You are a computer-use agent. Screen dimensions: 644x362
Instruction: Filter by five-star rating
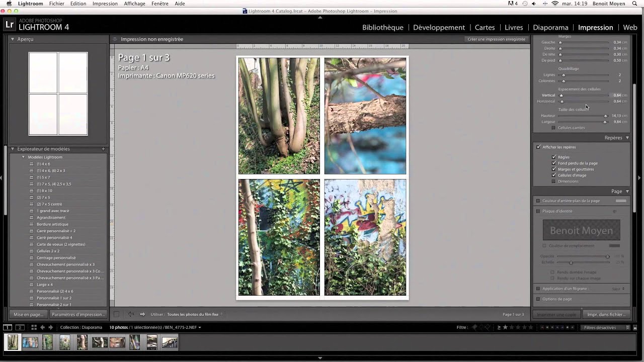pos(530,327)
